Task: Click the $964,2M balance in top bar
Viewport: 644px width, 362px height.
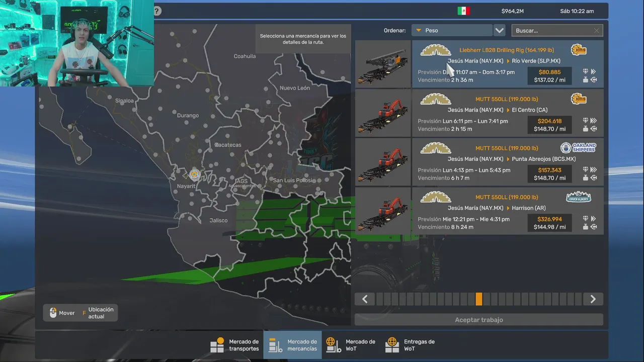Action: pyautogui.click(x=513, y=11)
